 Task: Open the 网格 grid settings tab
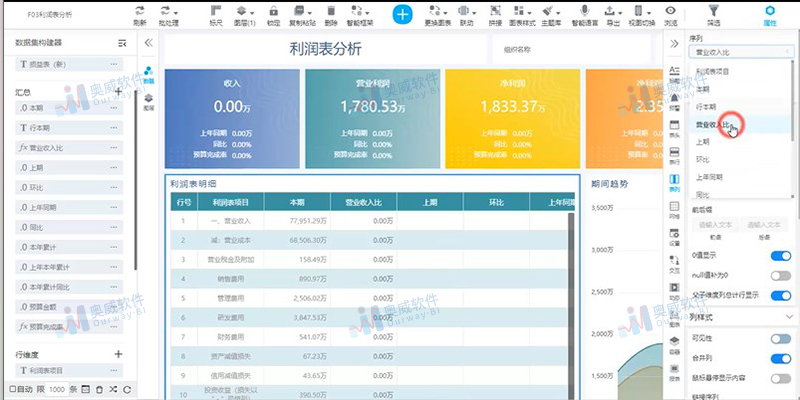674,210
